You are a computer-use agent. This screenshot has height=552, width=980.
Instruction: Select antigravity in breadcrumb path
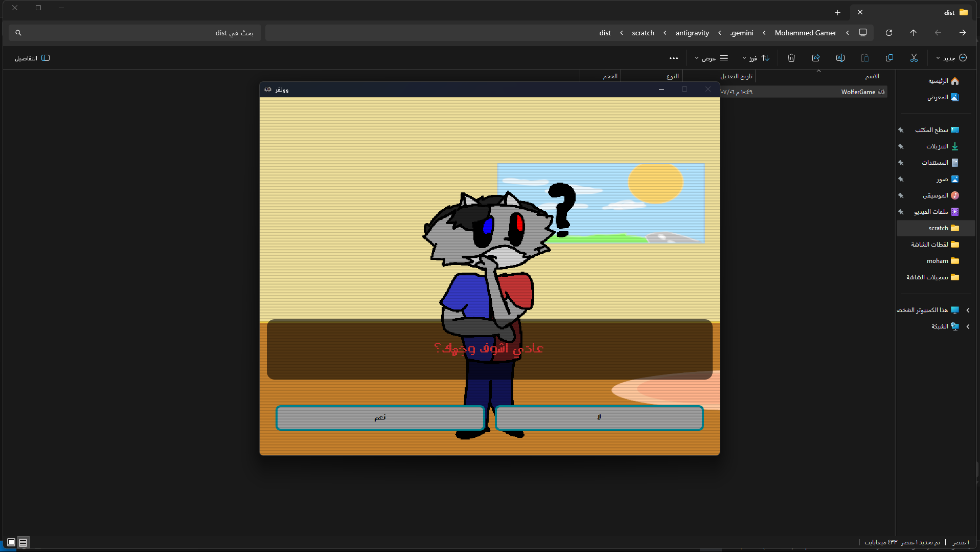point(692,33)
